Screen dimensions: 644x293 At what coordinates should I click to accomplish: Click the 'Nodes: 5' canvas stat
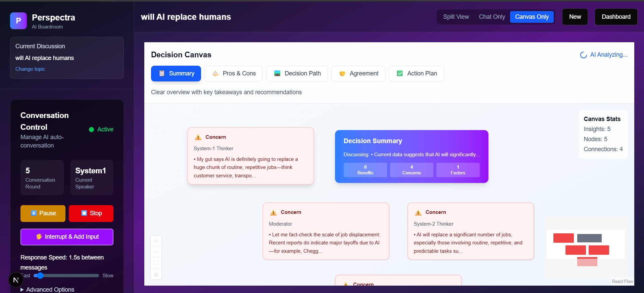coord(595,139)
